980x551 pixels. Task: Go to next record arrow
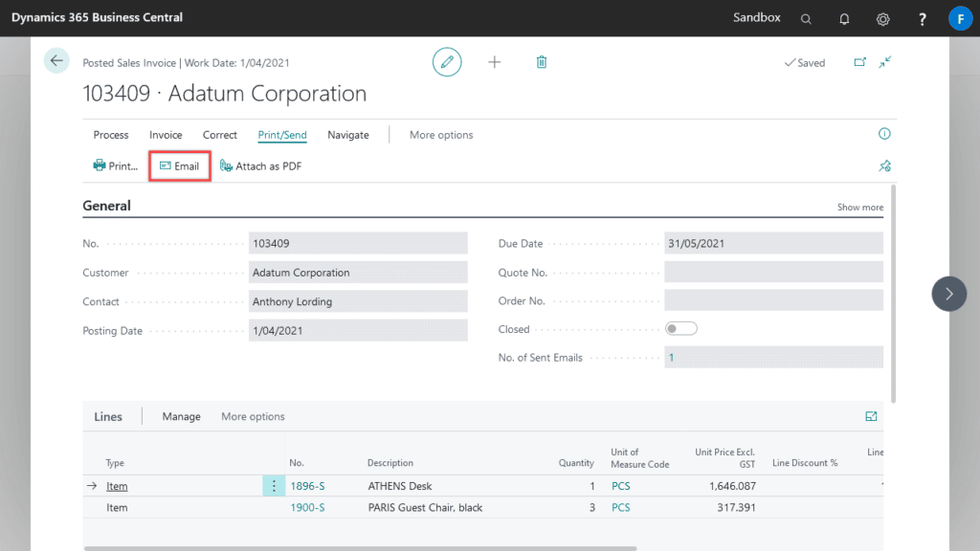click(x=948, y=294)
